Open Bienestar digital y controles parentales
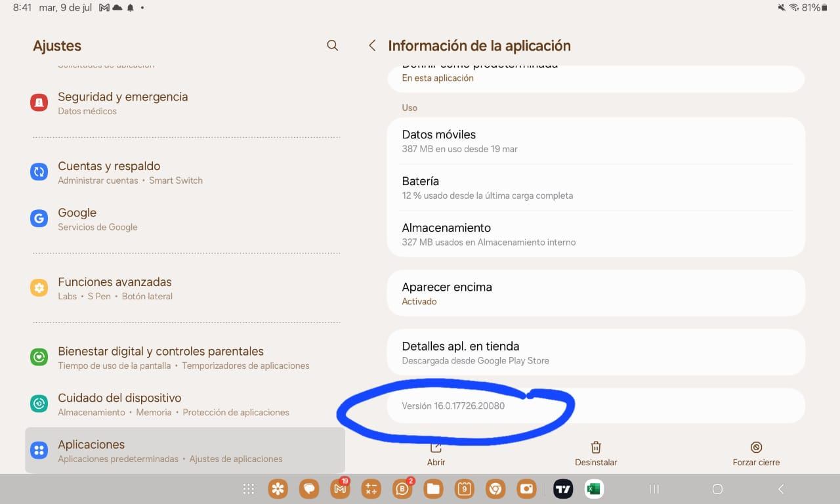This screenshot has width=840, height=504. (x=185, y=358)
